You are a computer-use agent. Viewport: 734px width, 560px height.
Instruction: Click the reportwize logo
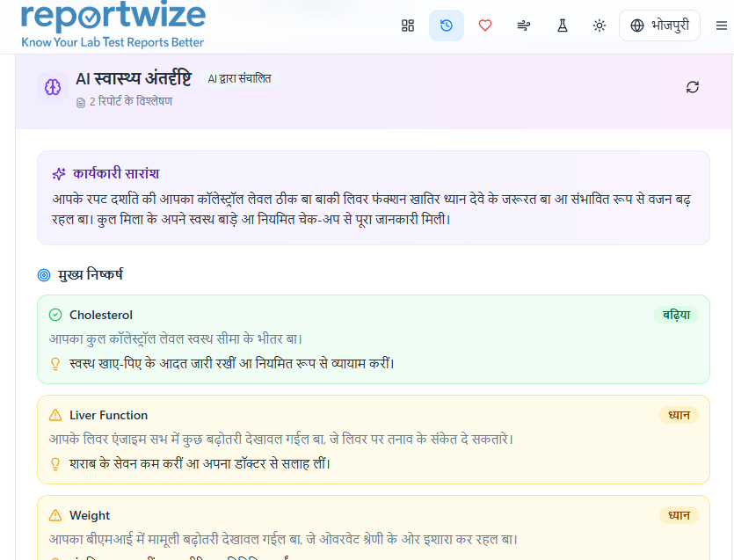click(x=113, y=25)
